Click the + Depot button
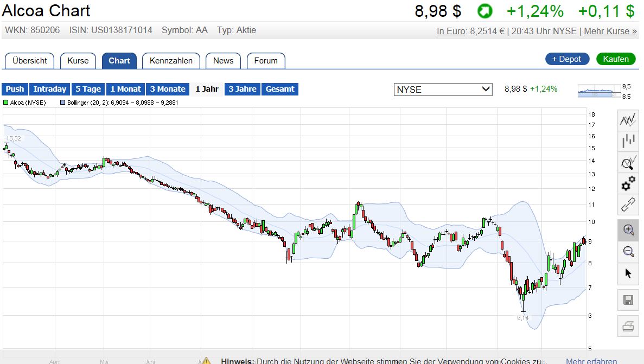The width and height of the screenshot is (644, 364). 567,59
